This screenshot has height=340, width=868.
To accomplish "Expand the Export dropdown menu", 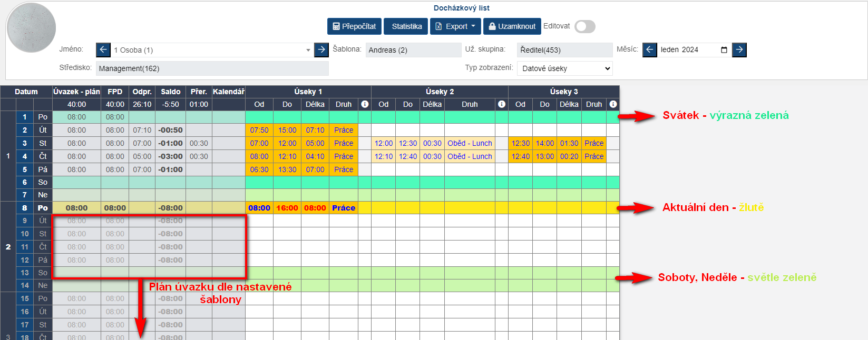I will pos(455,26).
